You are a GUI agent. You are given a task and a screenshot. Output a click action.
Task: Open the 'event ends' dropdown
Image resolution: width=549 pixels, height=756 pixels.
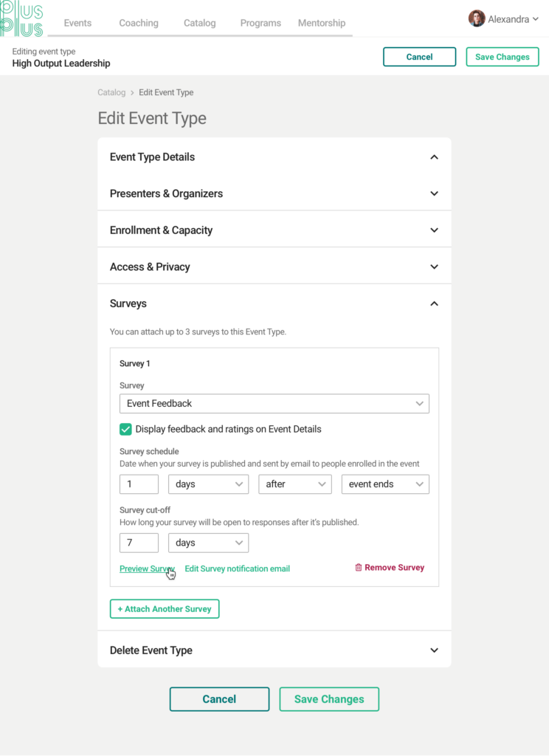pos(385,484)
